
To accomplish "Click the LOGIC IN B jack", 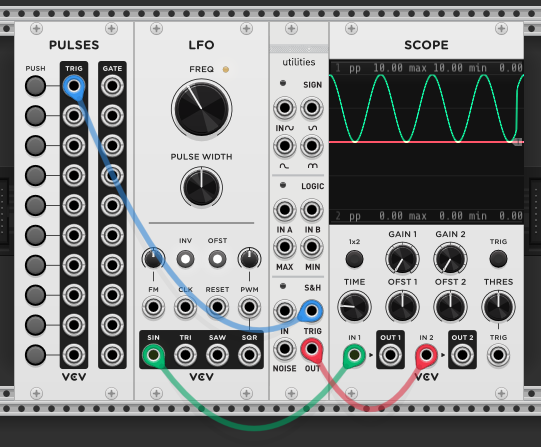I will [312, 210].
